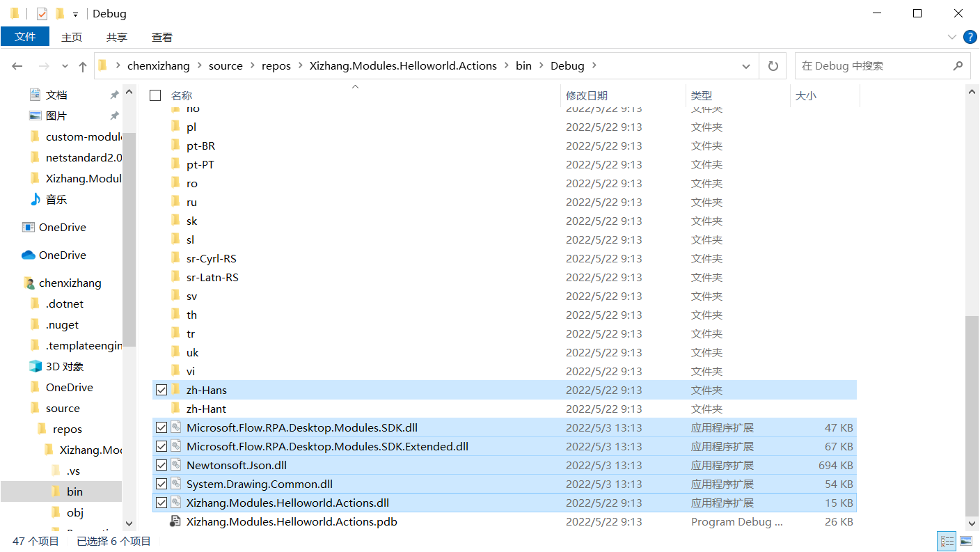Click the Back navigation arrow
The width and height of the screenshot is (980, 552).
coord(18,66)
